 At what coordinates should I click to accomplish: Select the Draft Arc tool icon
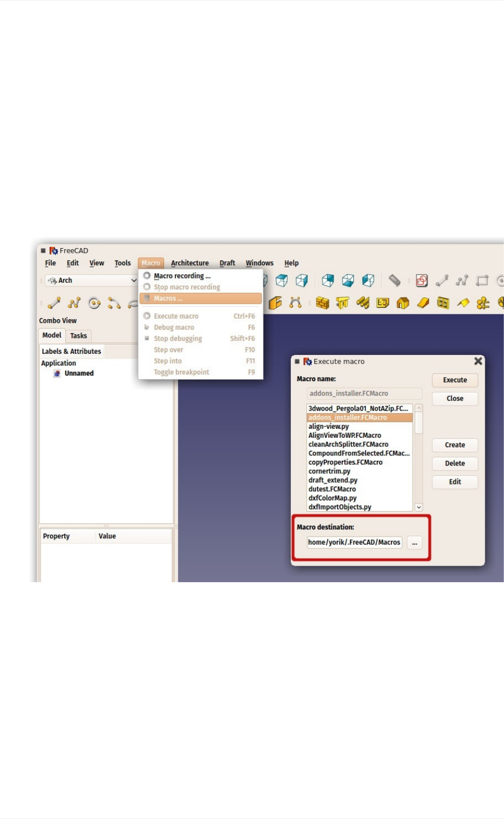coord(114,303)
